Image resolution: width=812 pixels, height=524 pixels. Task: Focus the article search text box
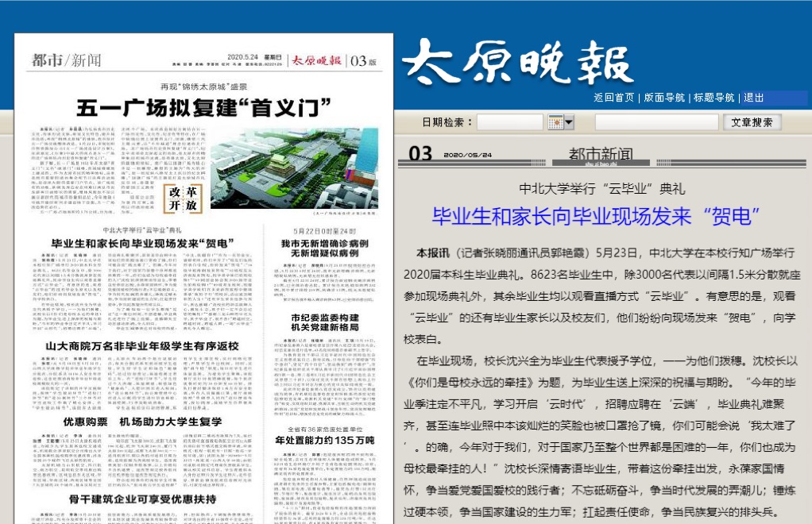click(656, 122)
